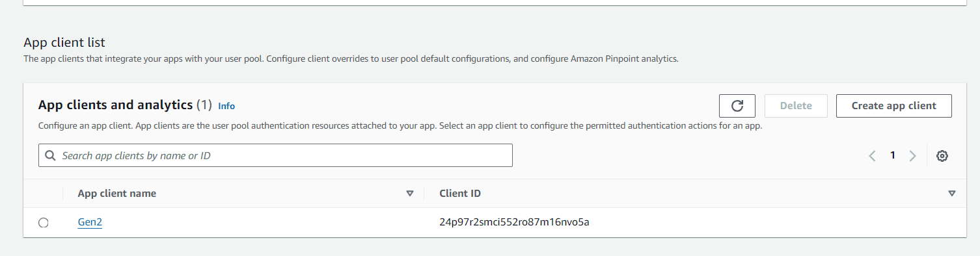Click the App clients and analytics heading
This screenshot has height=256, width=980.
click(x=116, y=105)
